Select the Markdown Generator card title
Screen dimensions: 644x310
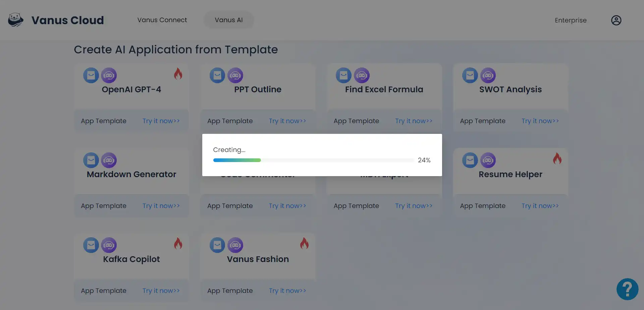pos(131,174)
